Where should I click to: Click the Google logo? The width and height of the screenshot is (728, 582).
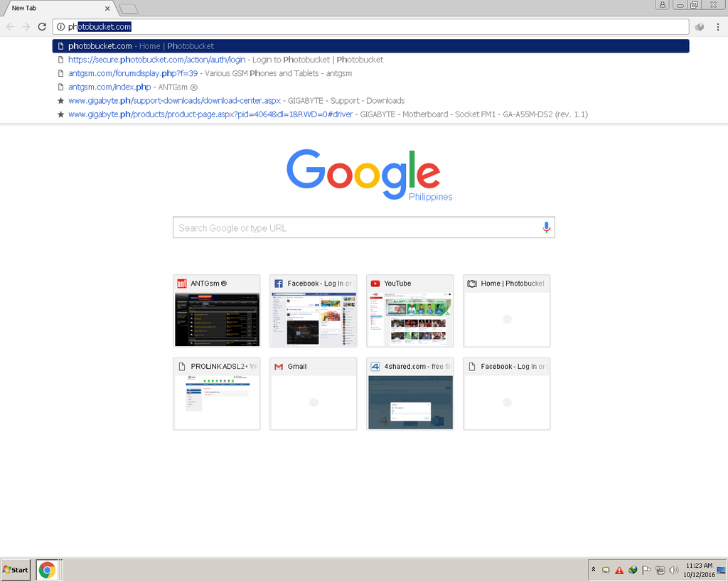point(363,174)
